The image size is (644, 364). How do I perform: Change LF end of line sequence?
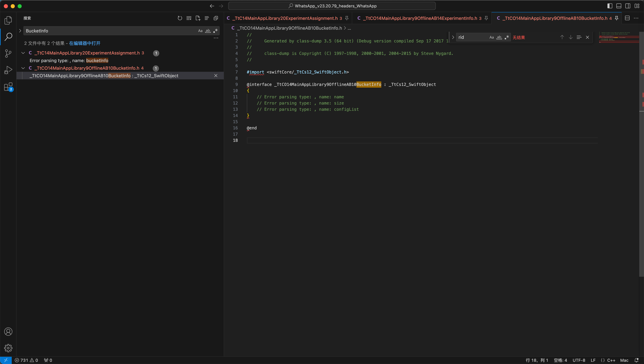coord(593,360)
